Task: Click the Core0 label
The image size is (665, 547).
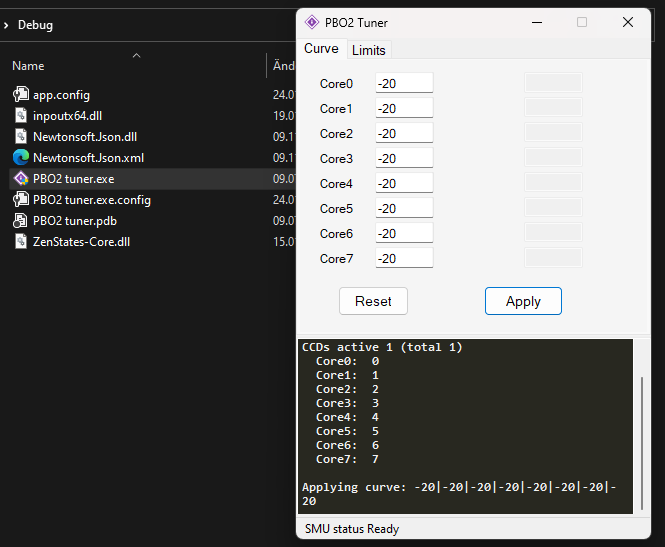Action: tap(336, 84)
